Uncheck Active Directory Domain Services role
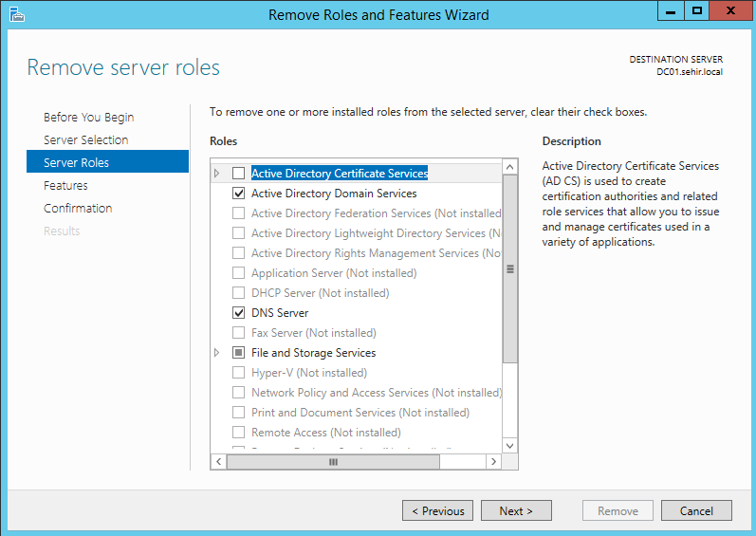Image resolution: width=756 pixels, height=536 pixels. (x=239, y=194)
